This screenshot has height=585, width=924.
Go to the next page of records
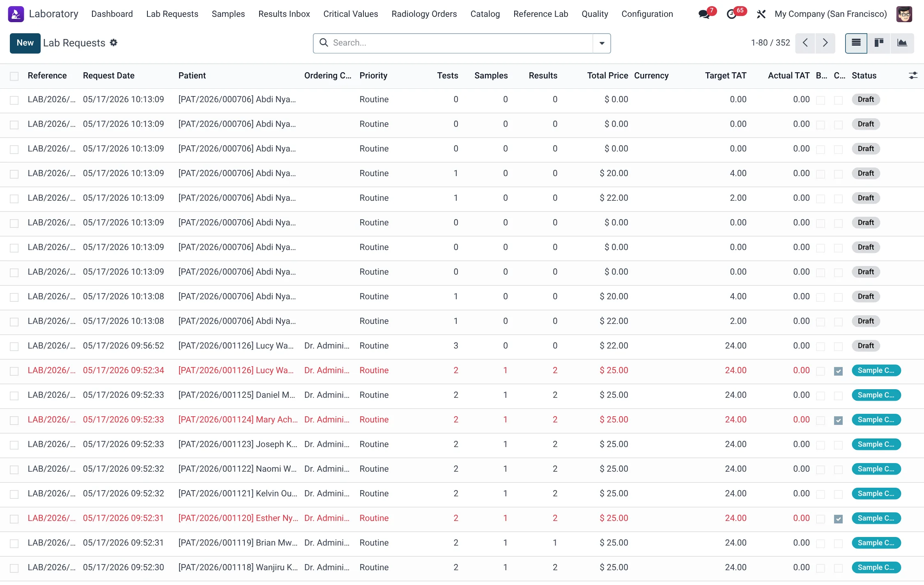click(825, 43)
